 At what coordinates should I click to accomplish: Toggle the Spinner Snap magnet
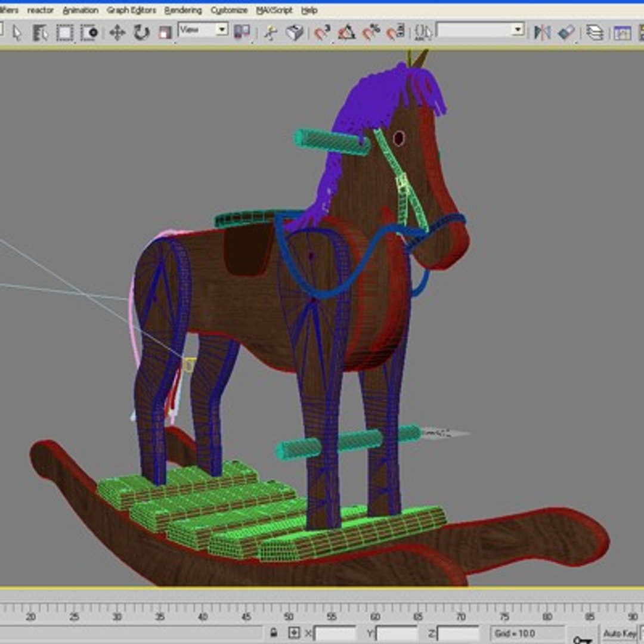point(395,32)
